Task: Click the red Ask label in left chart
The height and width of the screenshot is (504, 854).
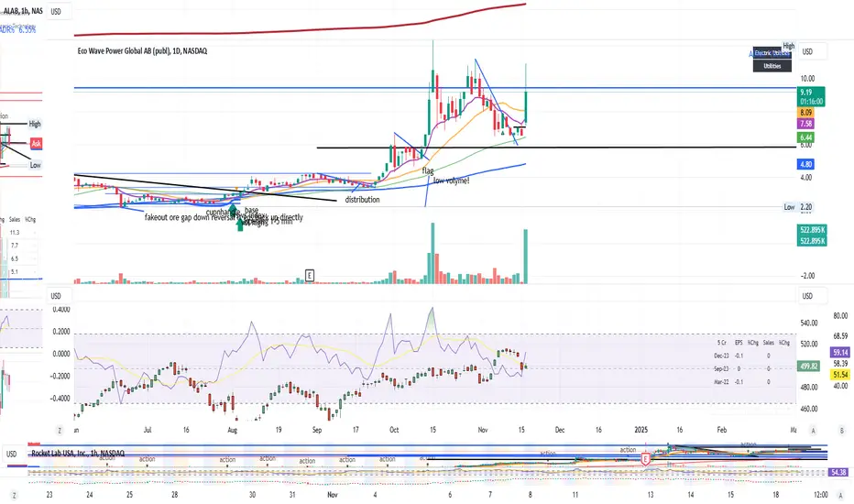Action: [x=36, y=143]
